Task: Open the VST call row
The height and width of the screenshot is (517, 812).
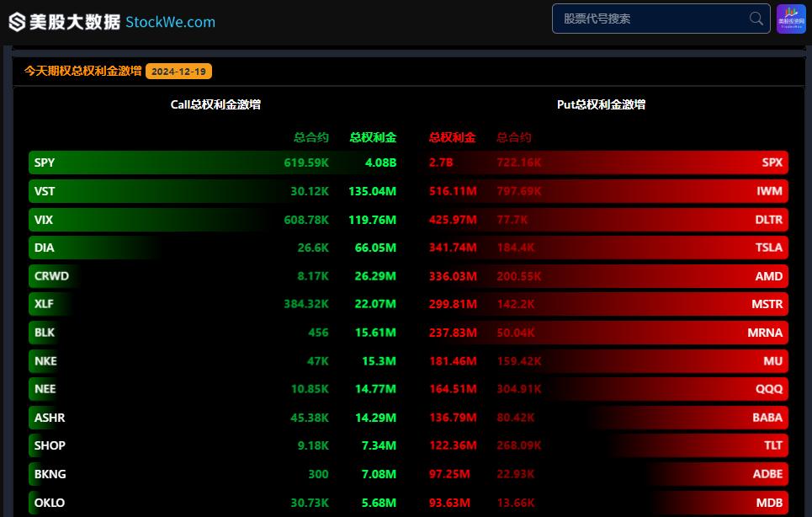Action: tap(212, 191)
